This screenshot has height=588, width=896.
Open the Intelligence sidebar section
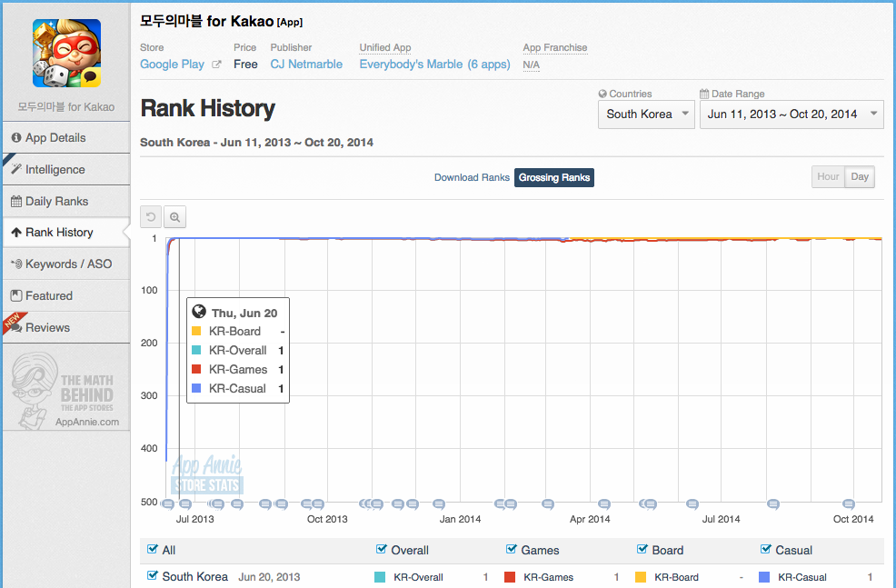click(x=66, y=169)
